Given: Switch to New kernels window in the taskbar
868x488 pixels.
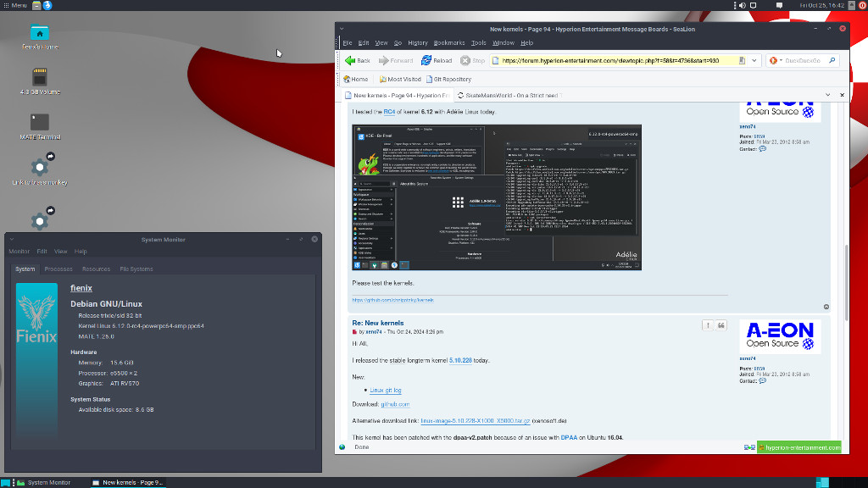Looking at the screenshot, I should pos(127,482).
